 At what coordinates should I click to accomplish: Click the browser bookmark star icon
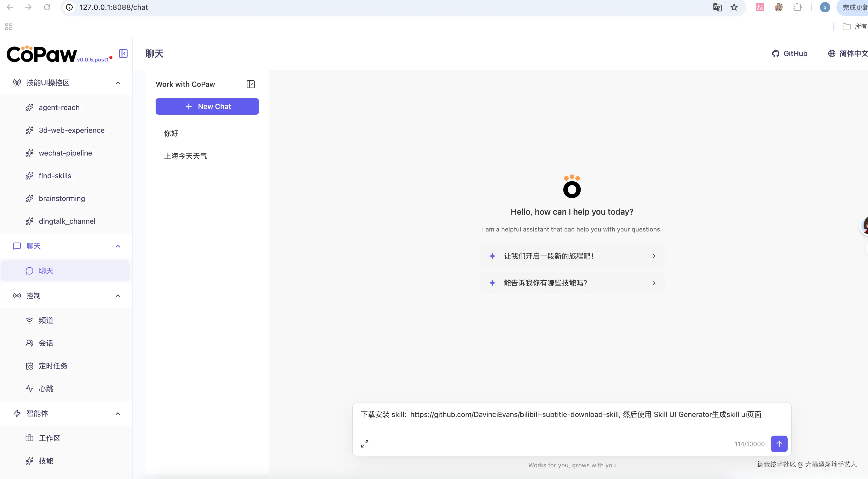tap(734, 7)
